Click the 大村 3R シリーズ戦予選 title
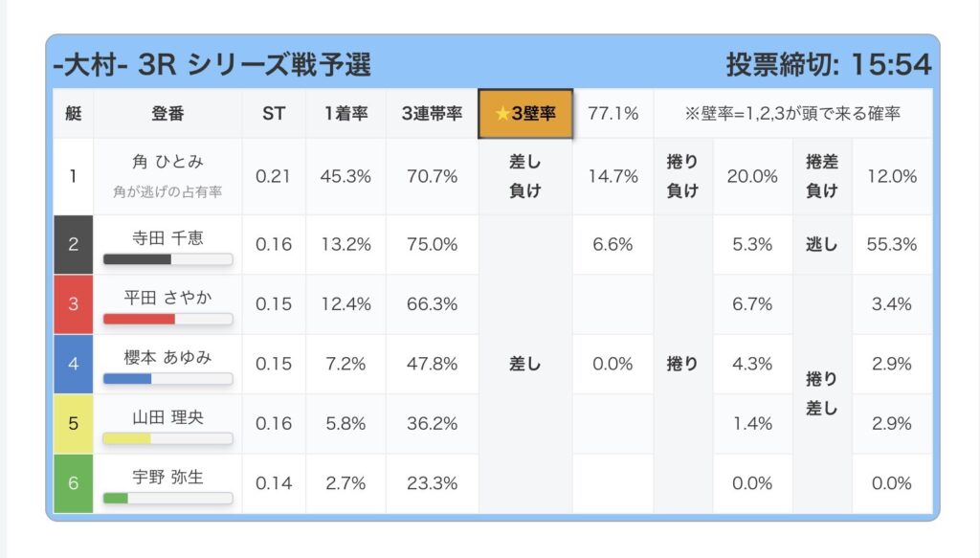 point(212,64)
